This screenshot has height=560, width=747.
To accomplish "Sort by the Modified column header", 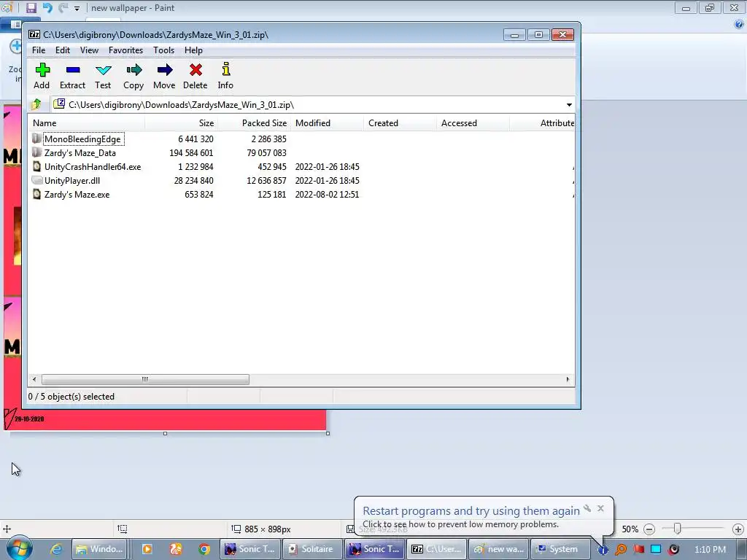I will click(328, 122).
